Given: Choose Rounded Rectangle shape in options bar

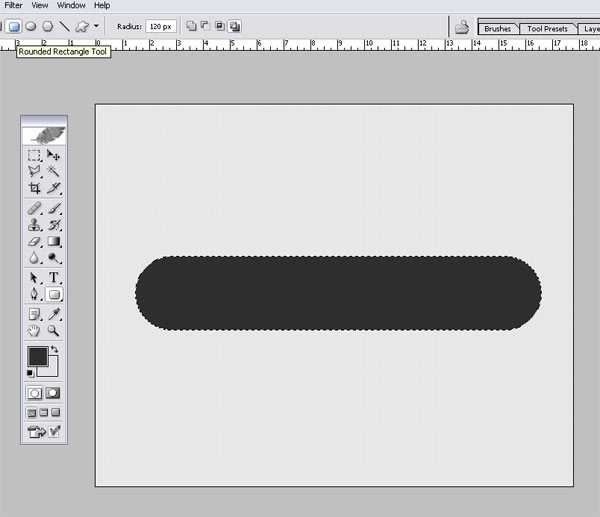Looking at the screenshot, I should click(14, 26).
